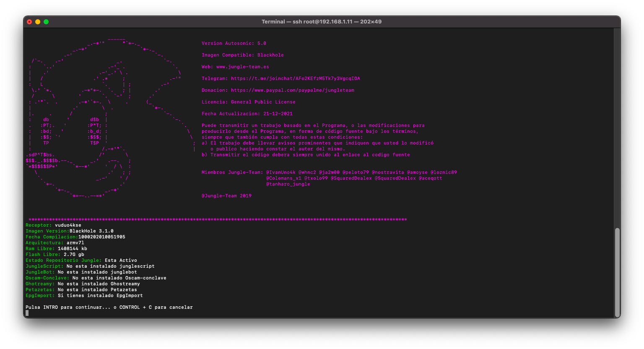The width and height of the screenshot is (644, 349).
Task: Click the receptor name vuduo4kse
Action: [68, 225]
